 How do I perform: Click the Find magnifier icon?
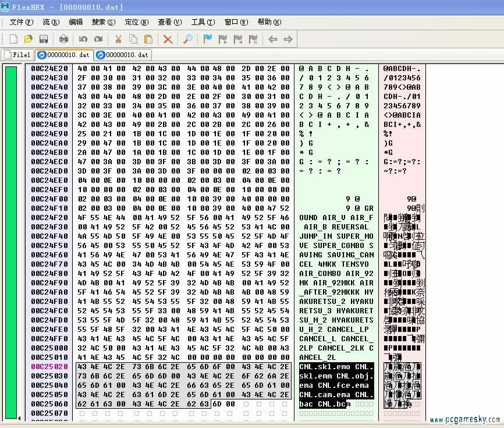[x=188, y=39]
